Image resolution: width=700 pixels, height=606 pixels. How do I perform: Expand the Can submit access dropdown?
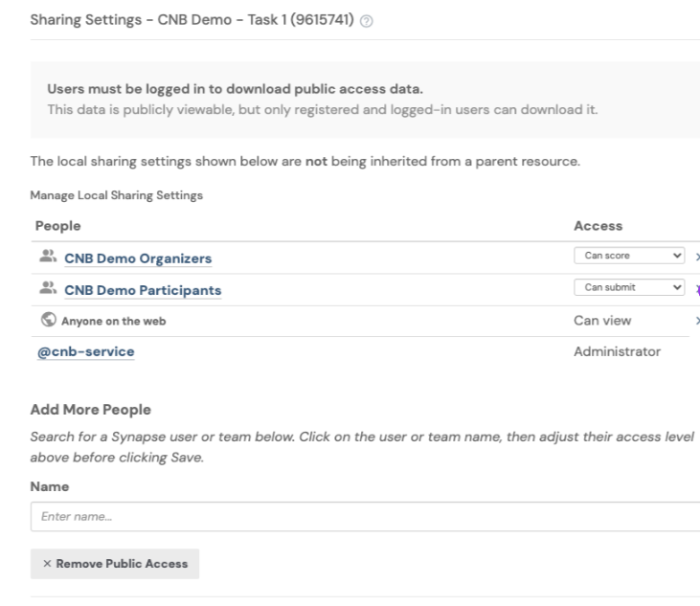click(629, 289)
